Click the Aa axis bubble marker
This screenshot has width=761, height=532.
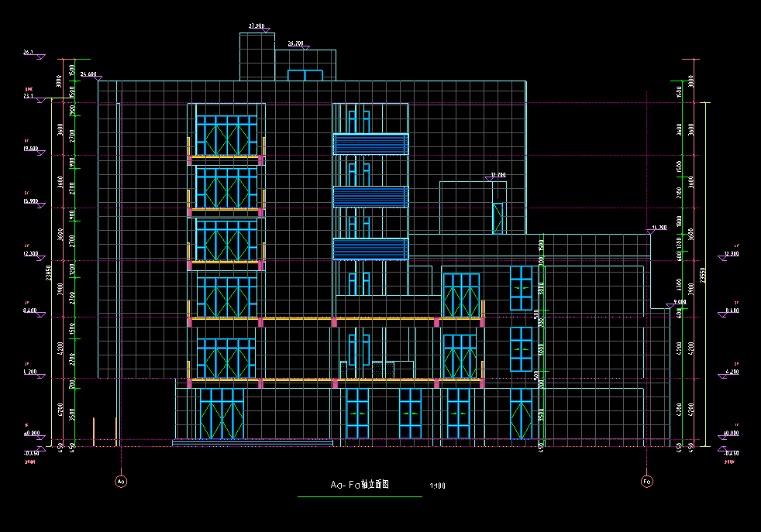(x=120, y=482)
